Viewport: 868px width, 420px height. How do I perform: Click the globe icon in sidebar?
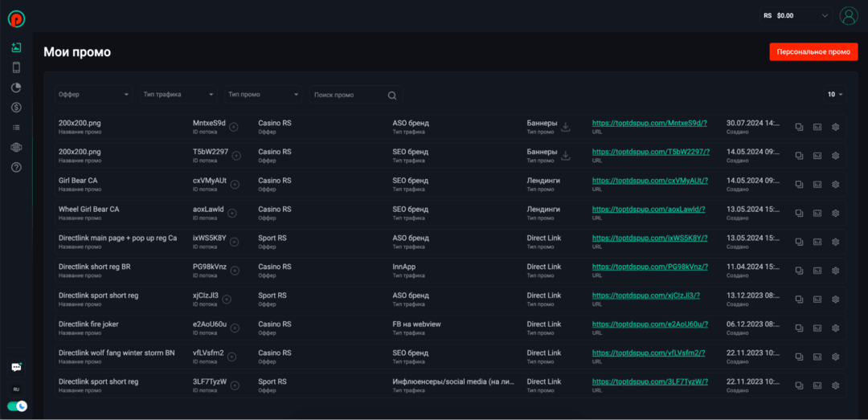(x=16, y=147)
